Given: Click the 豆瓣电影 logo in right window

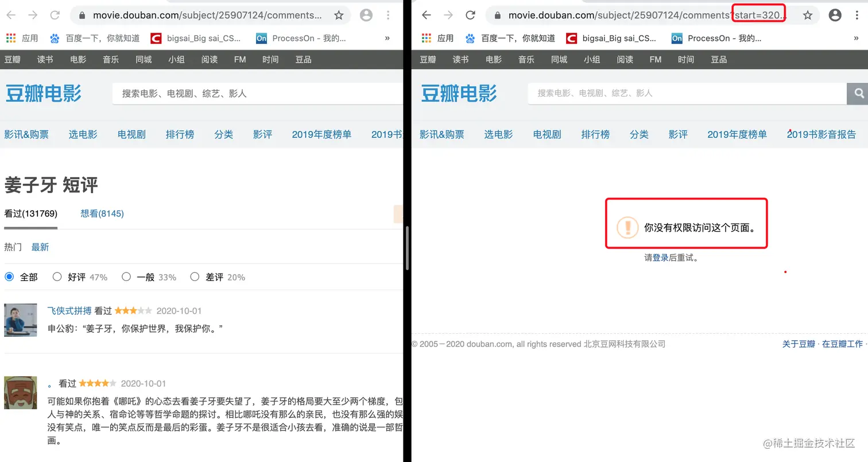Looking at the screenshot, I should coord(459,93).
